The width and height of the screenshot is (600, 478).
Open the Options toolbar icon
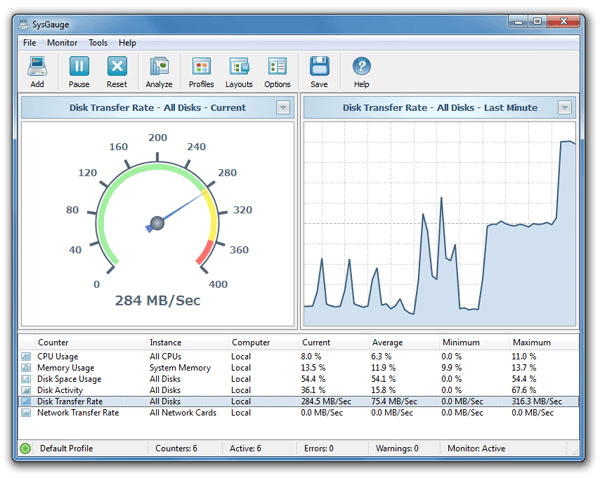pos(277,68)
